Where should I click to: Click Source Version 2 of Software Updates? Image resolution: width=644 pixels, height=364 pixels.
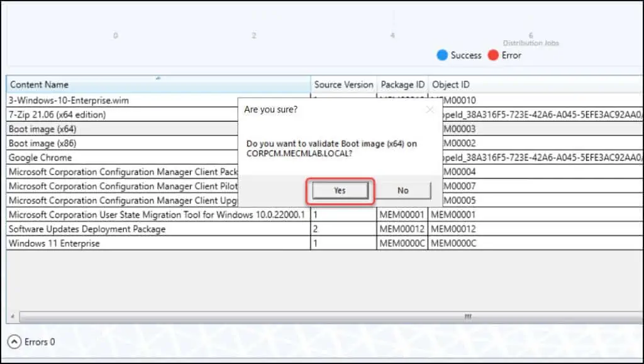[344, 229]
